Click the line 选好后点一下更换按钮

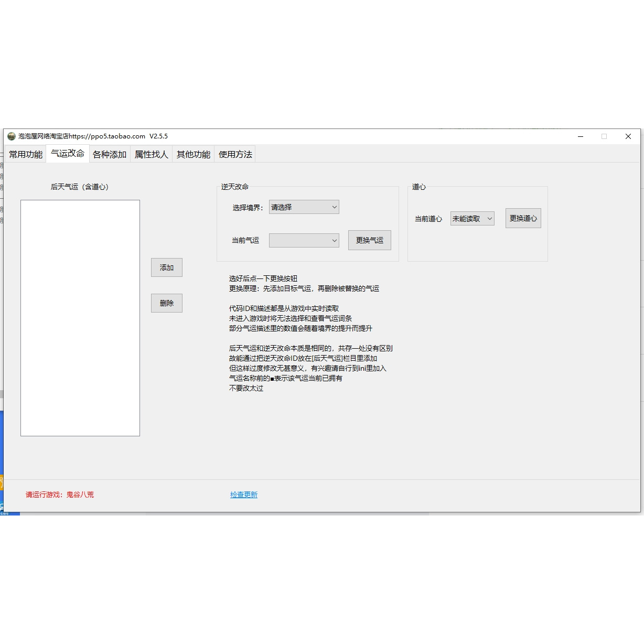tap(263, 278)
